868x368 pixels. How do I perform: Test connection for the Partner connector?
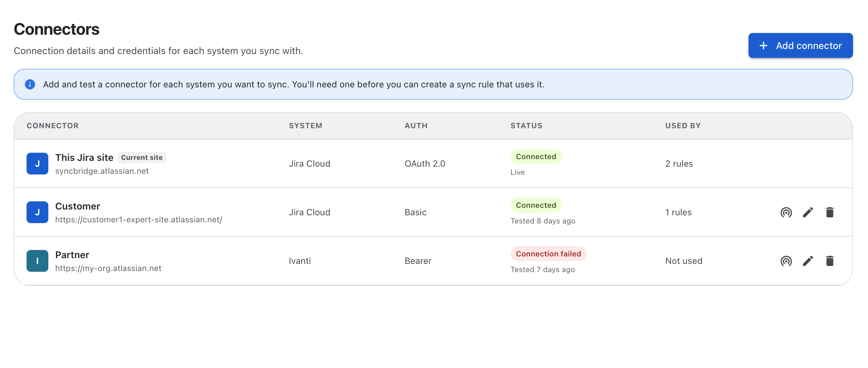click(786, 261)
